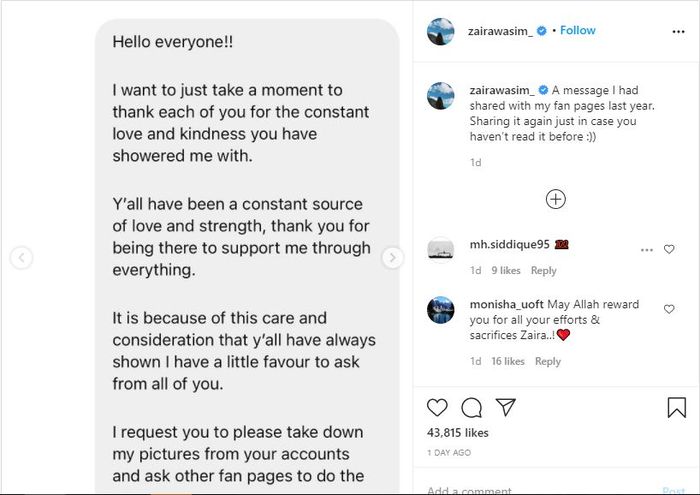Share the post via paper plane icon
Viewport: 700px width, 495px height.
point(506,407)
